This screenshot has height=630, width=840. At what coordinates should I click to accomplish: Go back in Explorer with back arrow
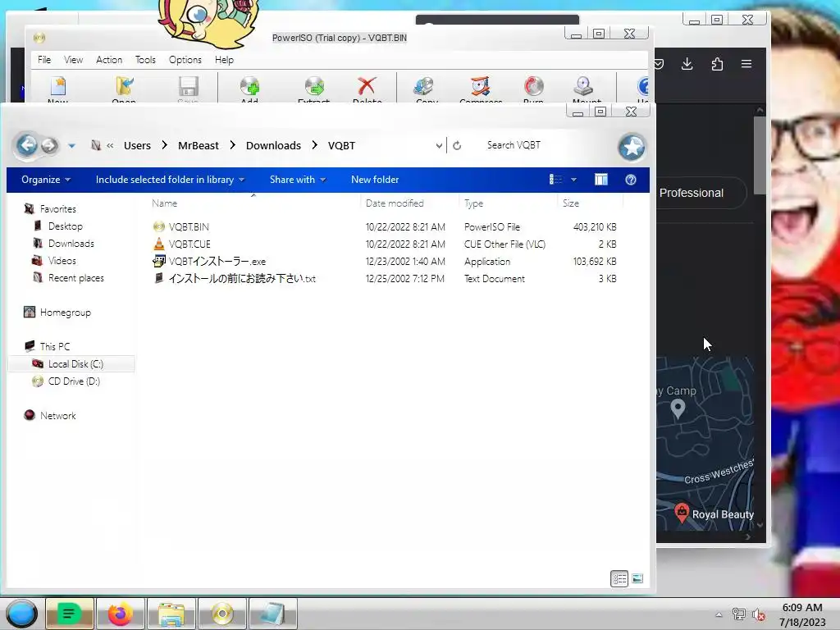pyautogui.click(x=27, y=144)
